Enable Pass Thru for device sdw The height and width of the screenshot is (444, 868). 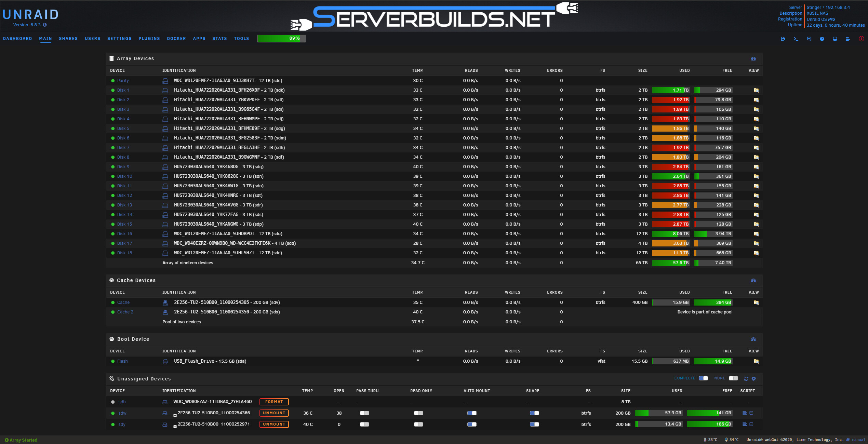pyautogui.click(x=364, y=413)
